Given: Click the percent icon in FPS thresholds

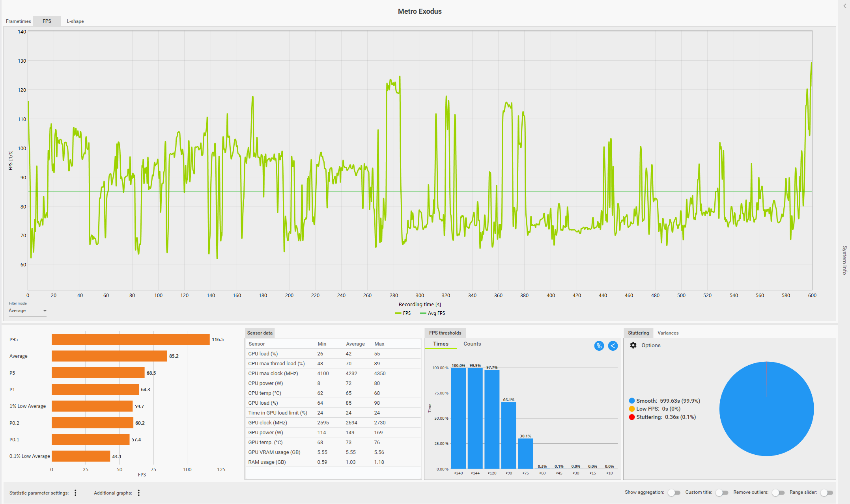Looking at the screenshot, I should pyautogui.click(x=599, y=346).
